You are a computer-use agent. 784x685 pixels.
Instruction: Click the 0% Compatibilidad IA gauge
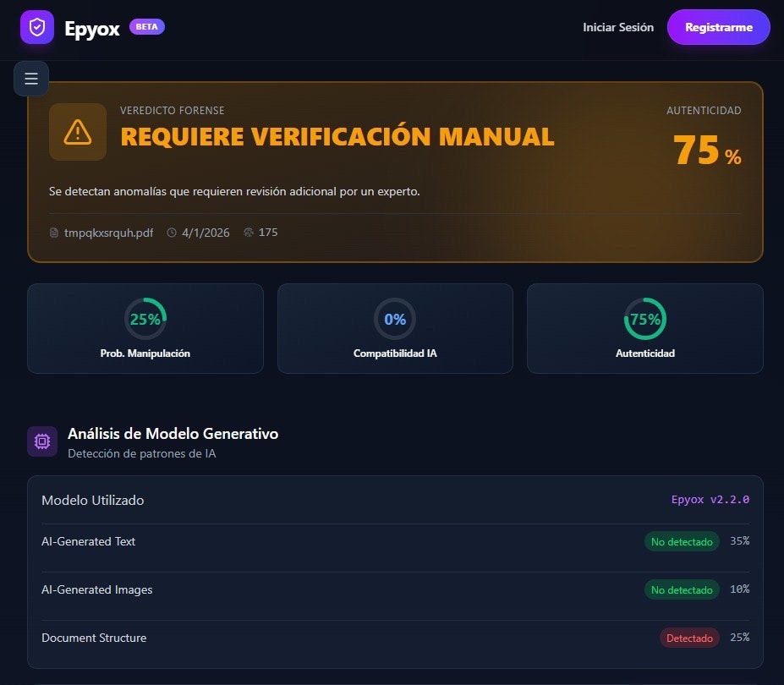tap(395, 319)
